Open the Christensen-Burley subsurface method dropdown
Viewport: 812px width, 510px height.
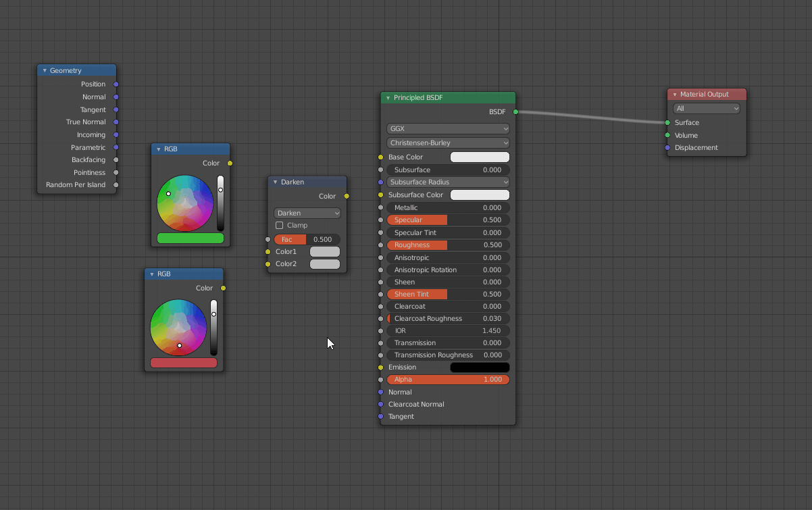pyautogui.click(x=449, y=143)
